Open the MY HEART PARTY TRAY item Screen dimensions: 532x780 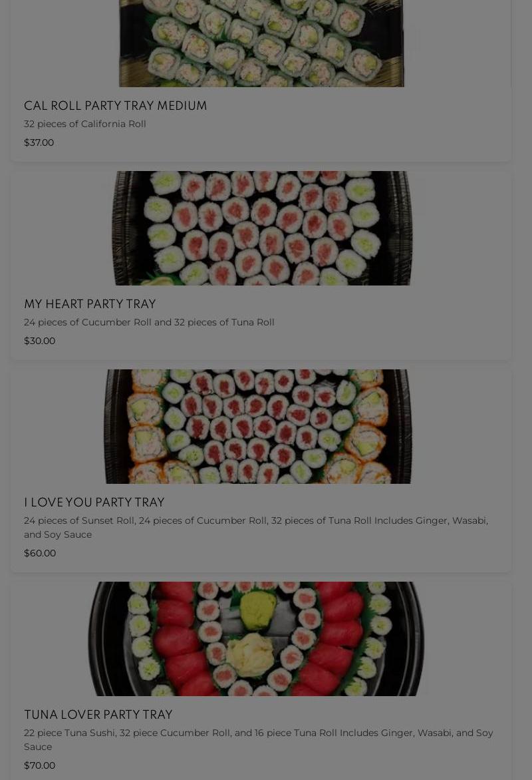pyautogui.click(x=90, y=304)
